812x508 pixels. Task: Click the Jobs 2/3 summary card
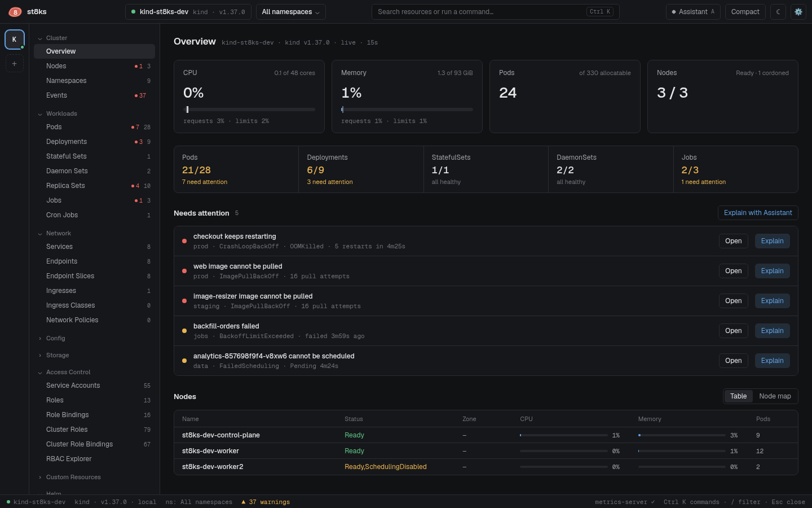point(735,169)
